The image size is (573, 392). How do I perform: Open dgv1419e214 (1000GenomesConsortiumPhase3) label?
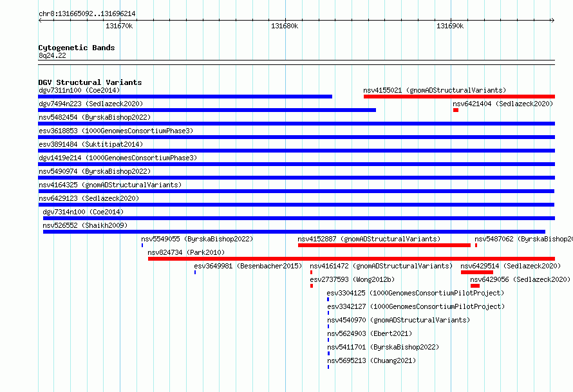(118, 158)
